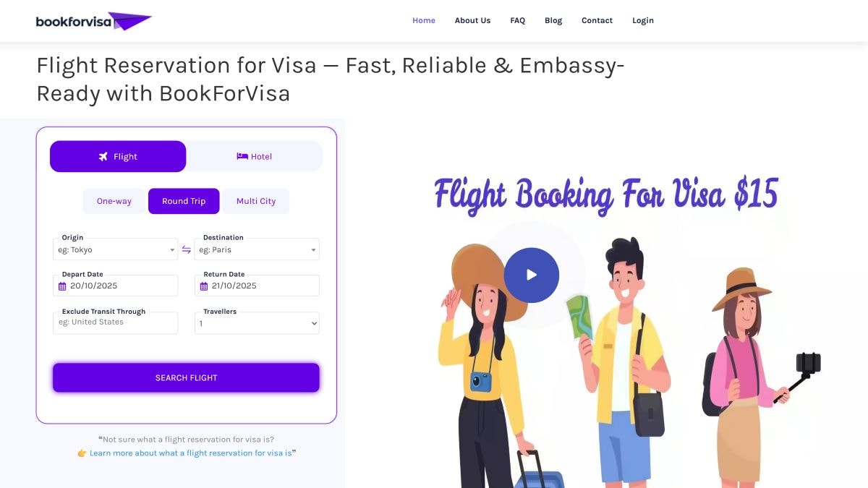Image resolution: width=868 pixels, height=488 pixels.
Task: Open the Origin city dropdown
Action: coord(115,249)
